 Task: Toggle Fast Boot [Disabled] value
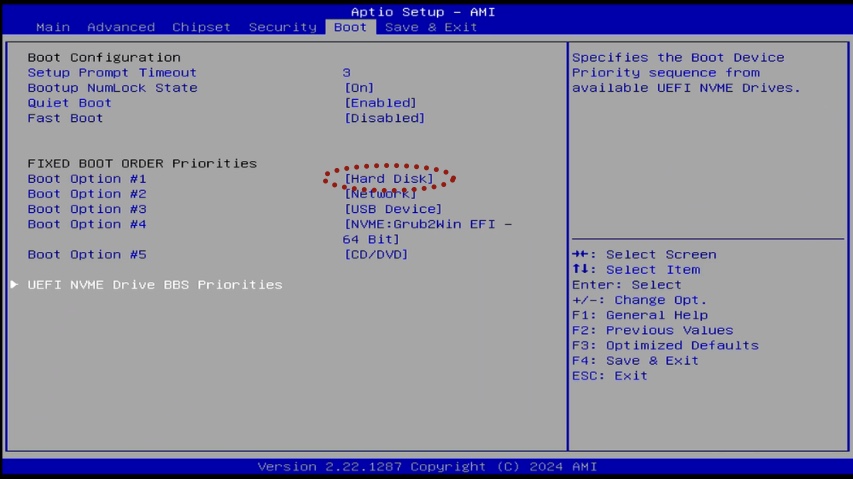(x=385, y=118)
